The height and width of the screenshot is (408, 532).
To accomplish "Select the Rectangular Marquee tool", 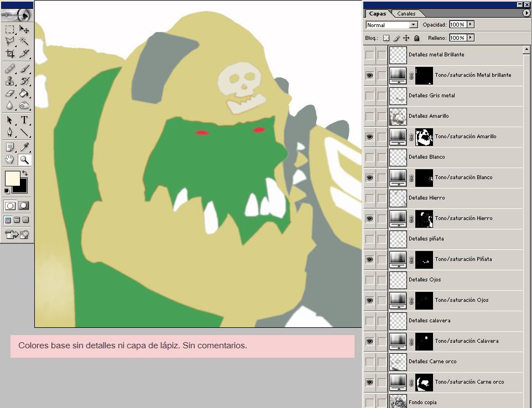I will coord(10,29).
